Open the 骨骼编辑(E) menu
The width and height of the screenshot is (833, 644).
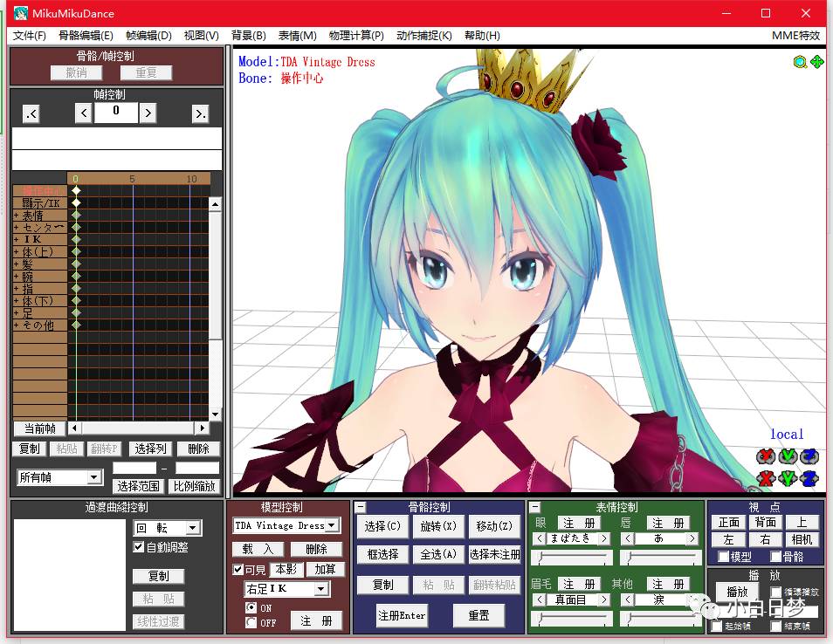86,36
